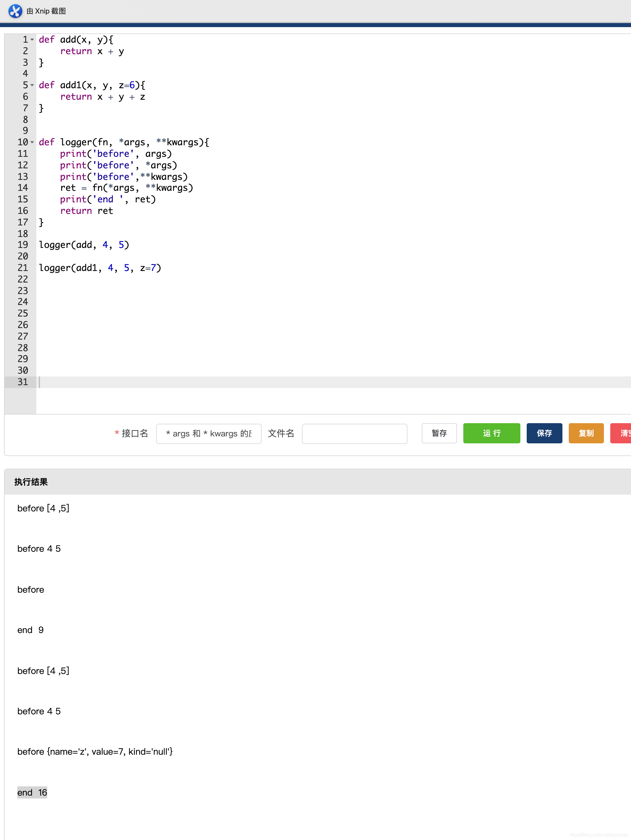This screenshot has height=840, width=631.
Task: Click line number 19 in the gutter
Action: (23, 245)
